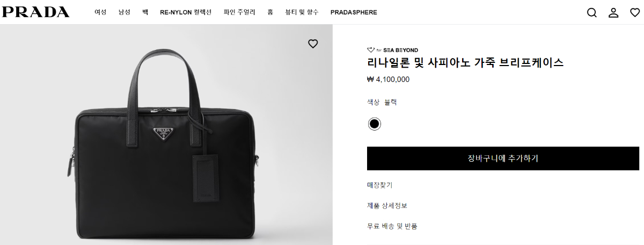This screenshot has width=644, height=245.
Task: Click the PRADA logo
Action: pos(35,12)
